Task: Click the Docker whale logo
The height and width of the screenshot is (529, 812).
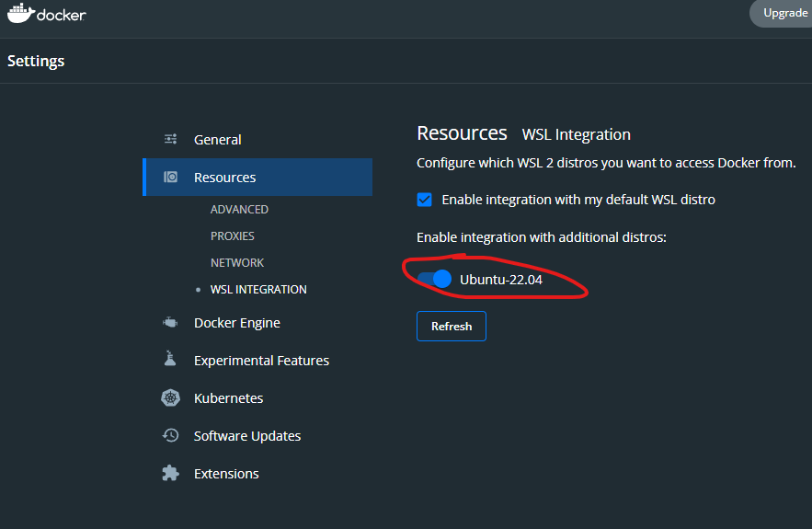Action: click(20, 13)
